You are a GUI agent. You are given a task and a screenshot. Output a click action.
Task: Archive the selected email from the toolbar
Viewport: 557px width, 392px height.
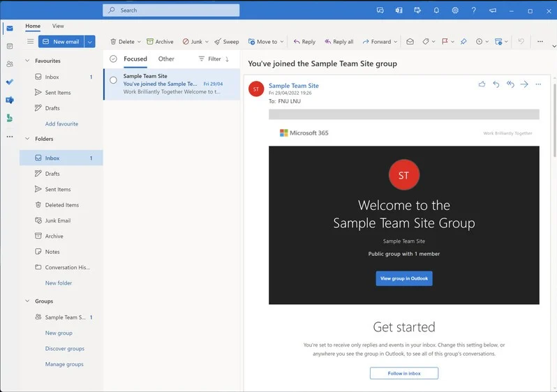[160, 42]
